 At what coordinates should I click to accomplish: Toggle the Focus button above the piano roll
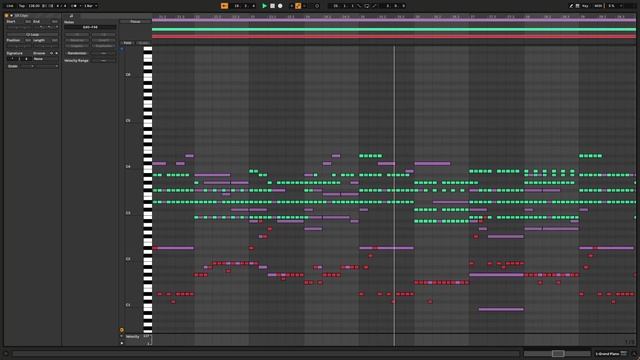click(x=135, y=22)
